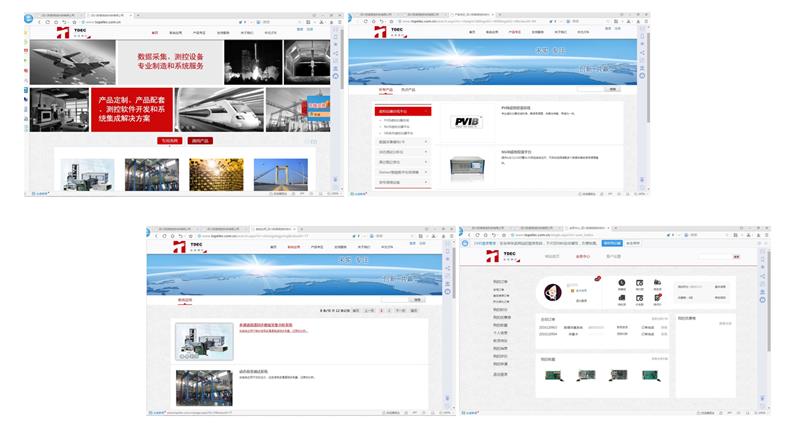This screenshot has width=800, height=432.
Task: Click the refresh icon in homepage window
Action: pos(48,22)
